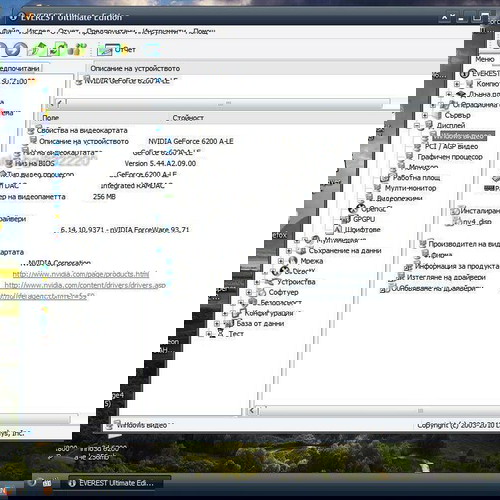Viewport: 500px width, 500px height.
Task: Select the GPGPU tree item
Action: (x=364, y=219)
